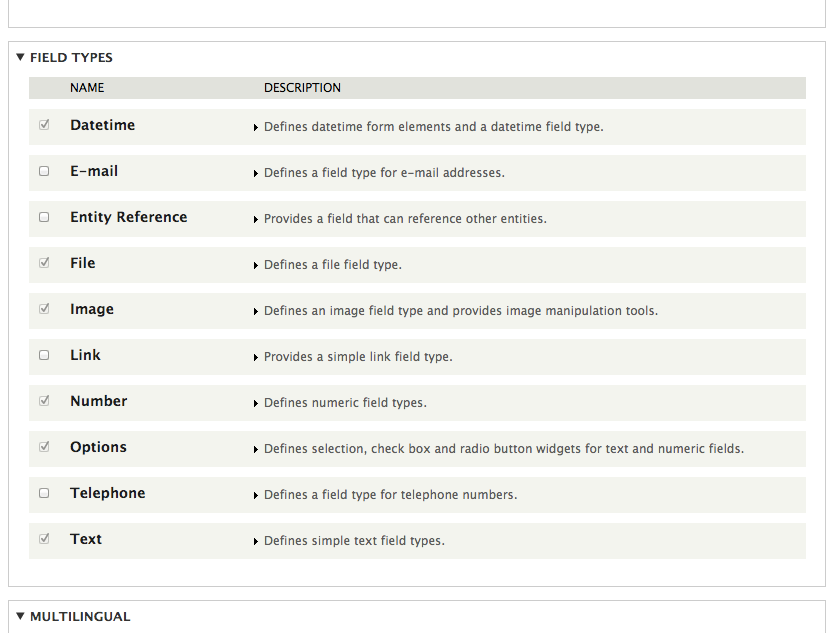Screen dimensions: 831x633
Task: Expand the Link module description arrow
Action: coord(257,356)
